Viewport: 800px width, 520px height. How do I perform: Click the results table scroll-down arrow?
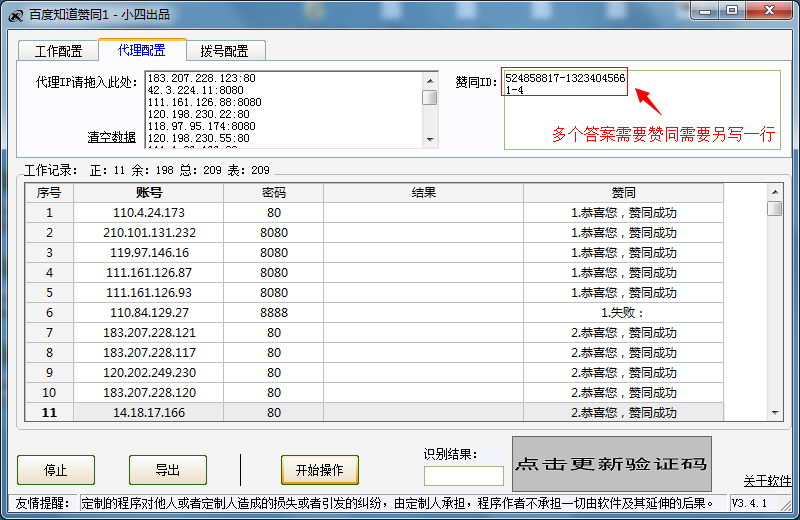pyautogui.click(x=774, y=412)
